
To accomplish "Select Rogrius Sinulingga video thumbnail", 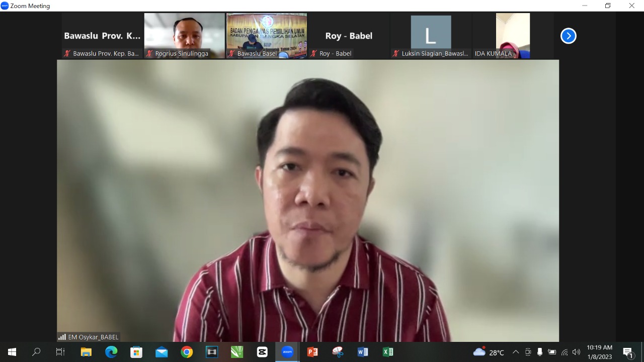I will point(184,35).
